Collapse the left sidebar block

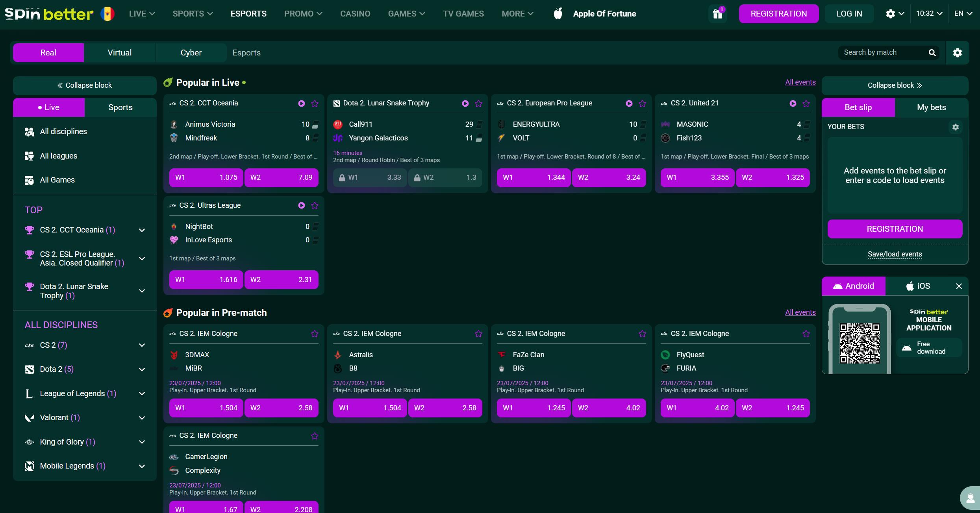click(85, 85)
